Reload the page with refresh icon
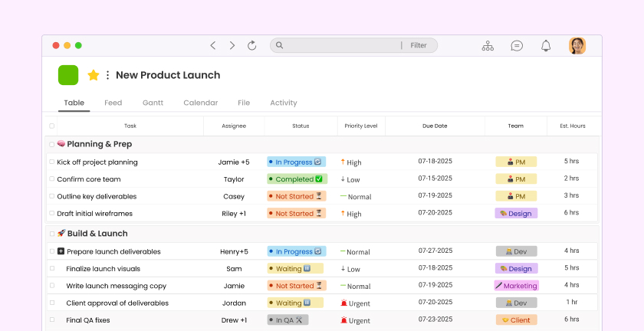The width and height of the screenshot is (644, 331). (x=251, y=46)
